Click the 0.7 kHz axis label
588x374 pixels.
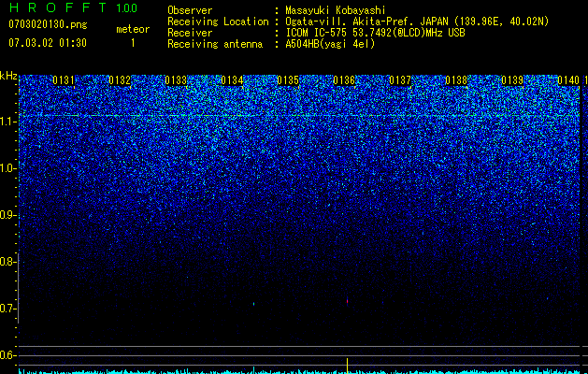(x=7, y=309)
